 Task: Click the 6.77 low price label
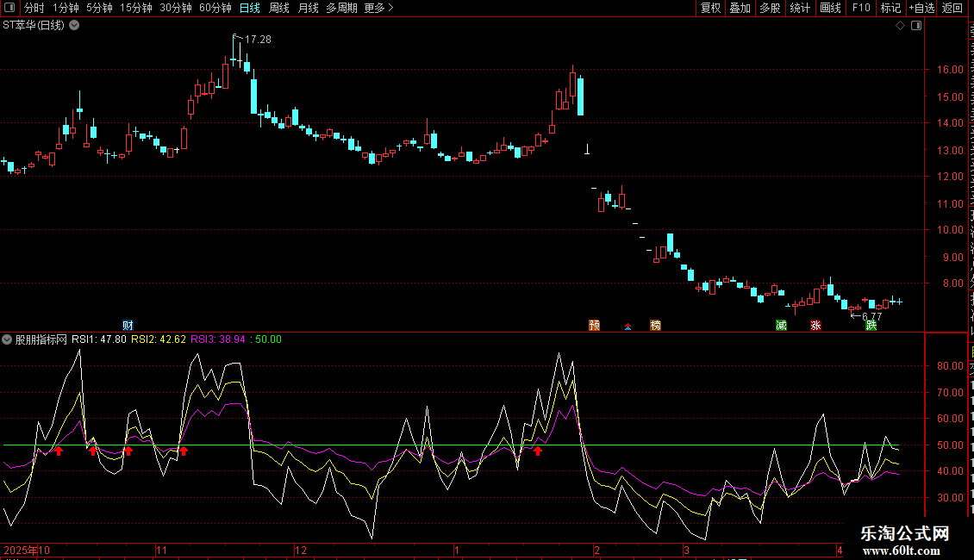click(872, 317)
